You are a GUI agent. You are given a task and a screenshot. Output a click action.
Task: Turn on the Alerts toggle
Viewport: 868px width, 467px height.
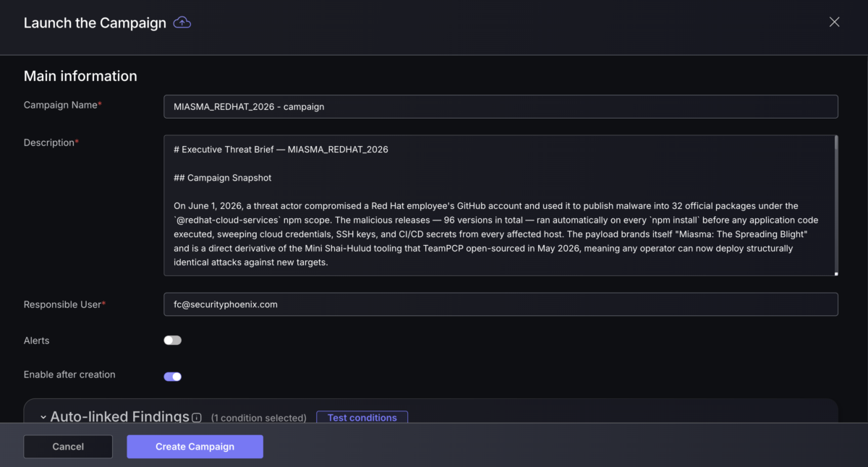[172, 340]
